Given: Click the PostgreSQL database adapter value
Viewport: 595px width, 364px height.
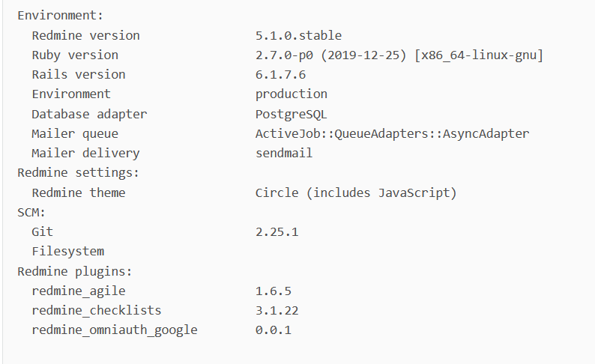Looking at the screenshot, I should click(291, 114).
